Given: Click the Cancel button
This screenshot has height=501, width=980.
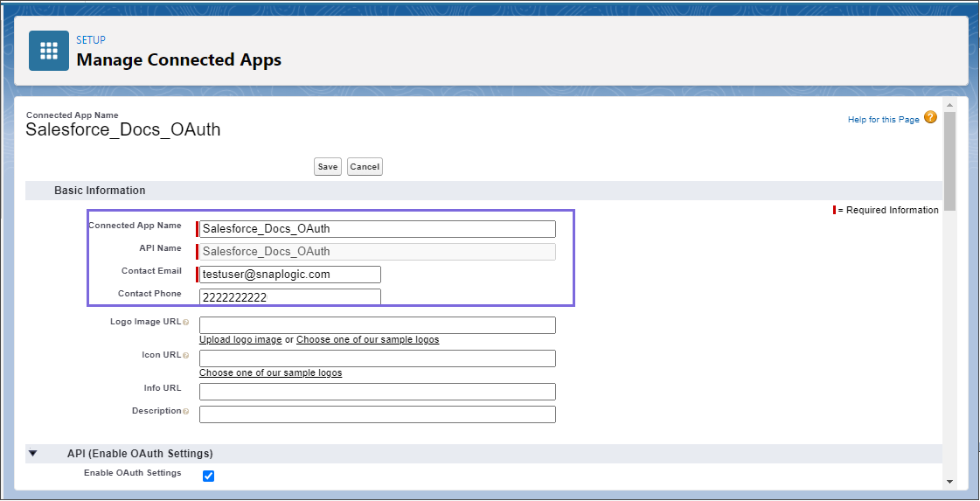Looking at the screenshot, I should pos(365,167).
